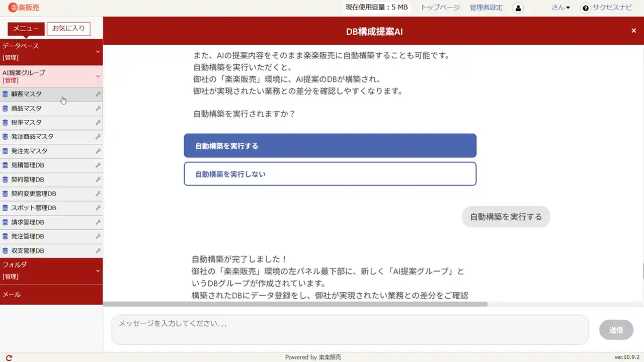Click the user account icon in the top bar
644x362 pixels.
click(x=518, y=8)
